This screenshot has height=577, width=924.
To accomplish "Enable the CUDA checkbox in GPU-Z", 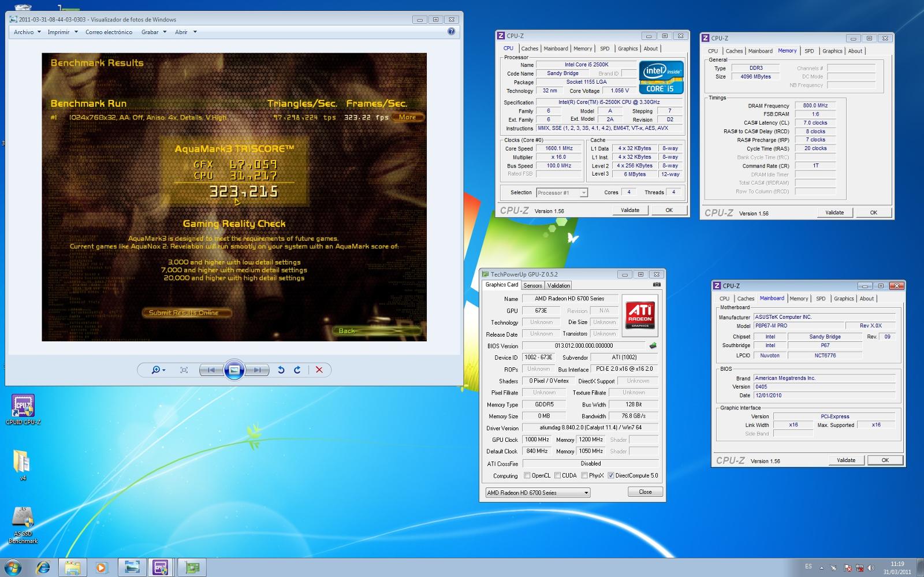I will click(557, 475).
